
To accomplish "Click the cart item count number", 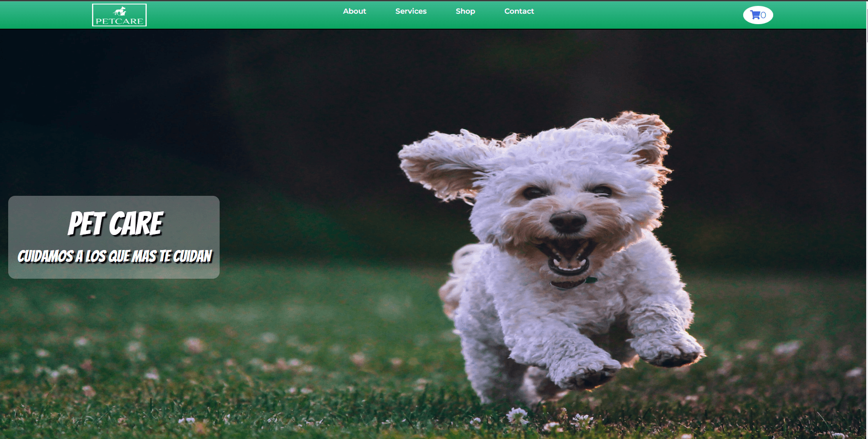I will (x=764, y=15).
